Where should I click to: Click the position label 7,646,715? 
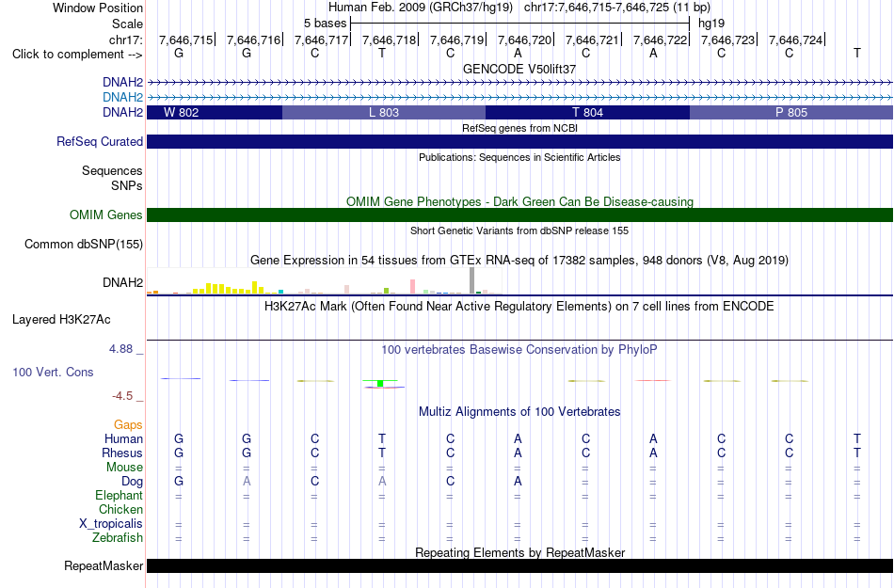(x=185, y=40)
